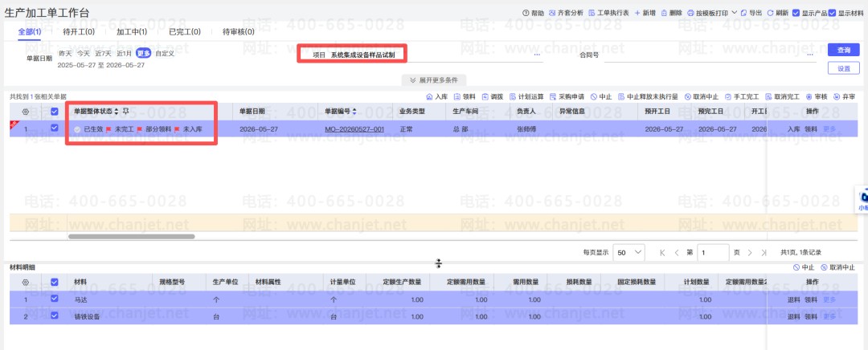The height and width of the screenshot is (350, 868).
Task: Open the 项目 field lookup ellipsis
Action: point(536,55)
